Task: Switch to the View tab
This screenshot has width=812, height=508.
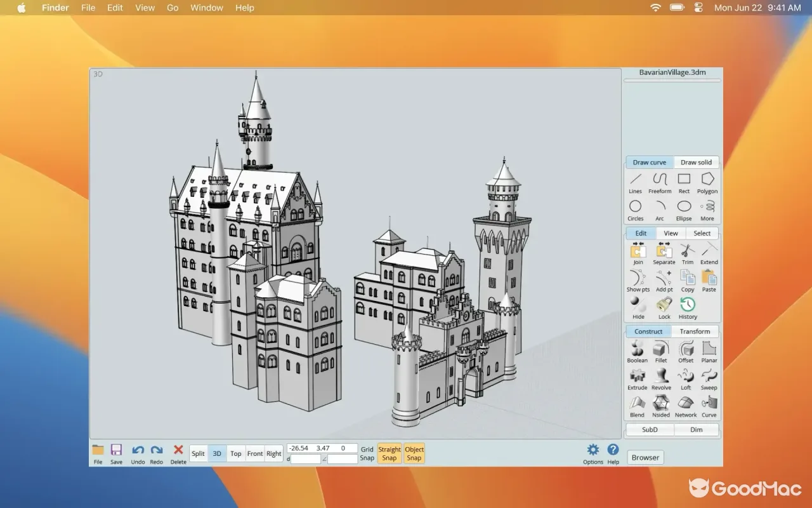Action: tap(671, 233)
